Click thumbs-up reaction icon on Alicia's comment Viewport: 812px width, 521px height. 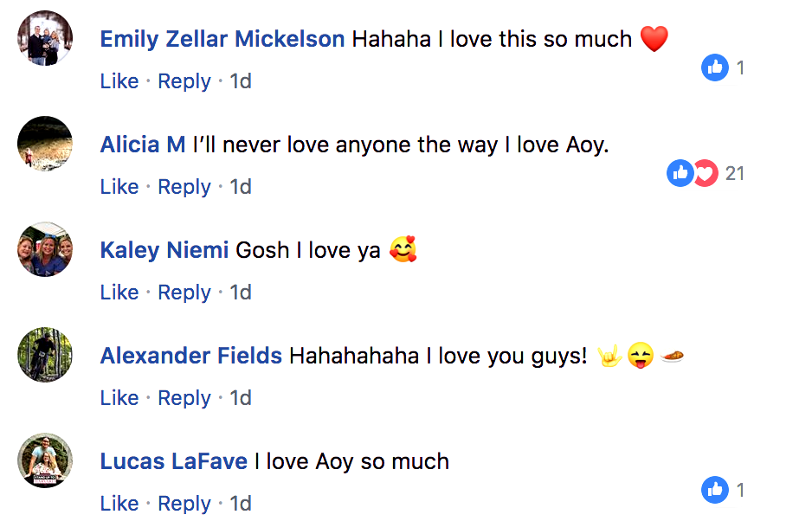tap(680, 174)
